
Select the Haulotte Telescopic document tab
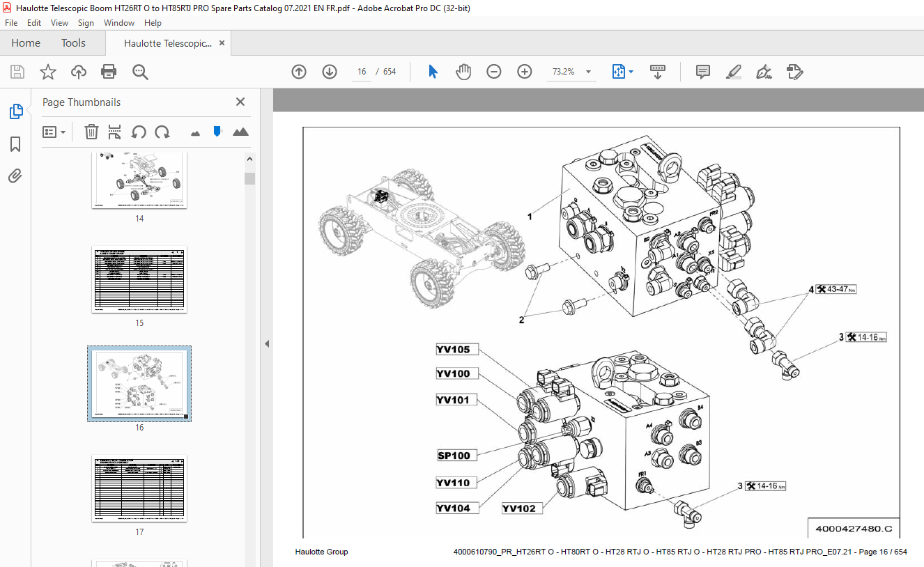[x=168, y=43]
